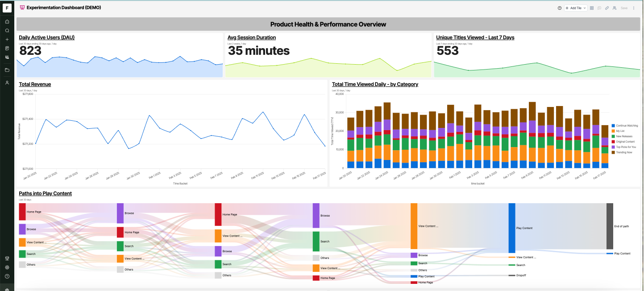The image size is (644, 291).
Task: Click the Save button
Action: pyautogui.click(x=624, y=8)
